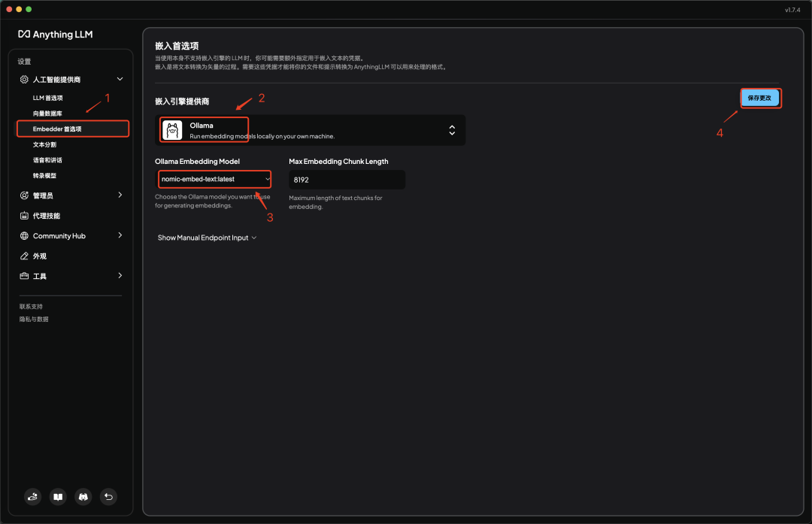
Task: Open 外观 appearance settings
Action: [x=40, y=256]
